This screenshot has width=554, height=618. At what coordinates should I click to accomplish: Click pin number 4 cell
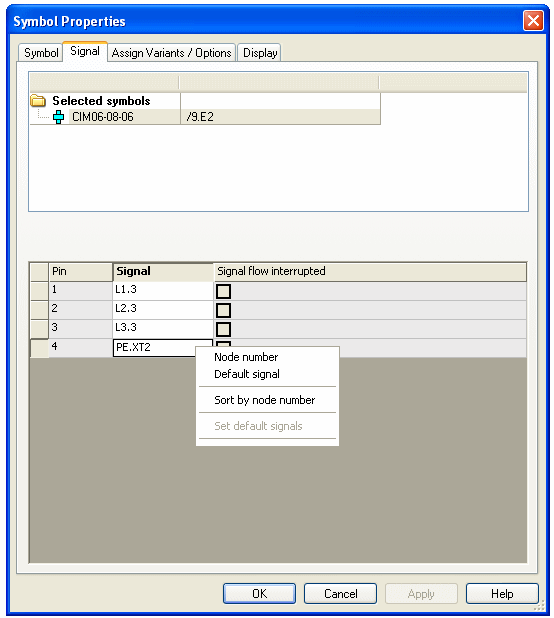click(80, 347)
